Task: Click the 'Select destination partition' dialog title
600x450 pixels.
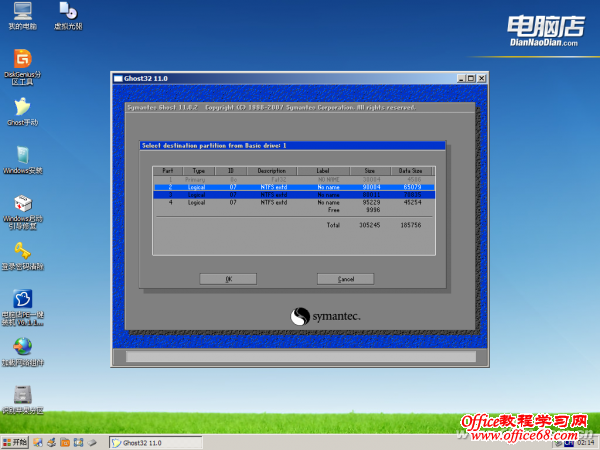Action: point(214,145)
